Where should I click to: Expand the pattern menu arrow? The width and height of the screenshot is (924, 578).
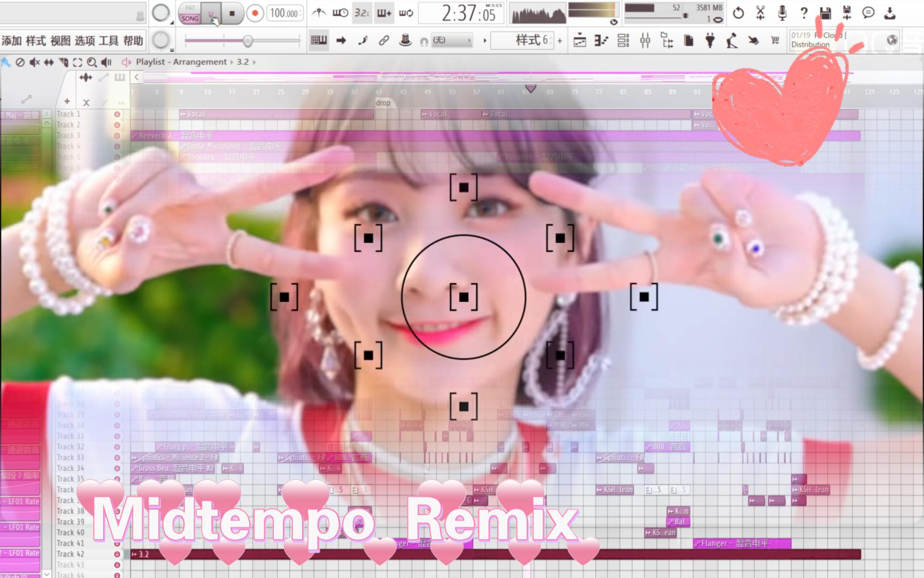tap(484, 40)
